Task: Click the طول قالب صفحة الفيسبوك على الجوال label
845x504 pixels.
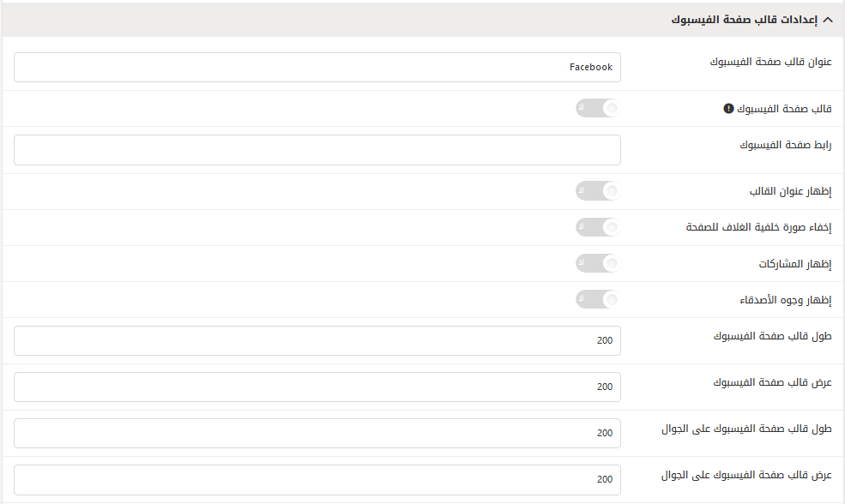Action: tap(747, 429)
